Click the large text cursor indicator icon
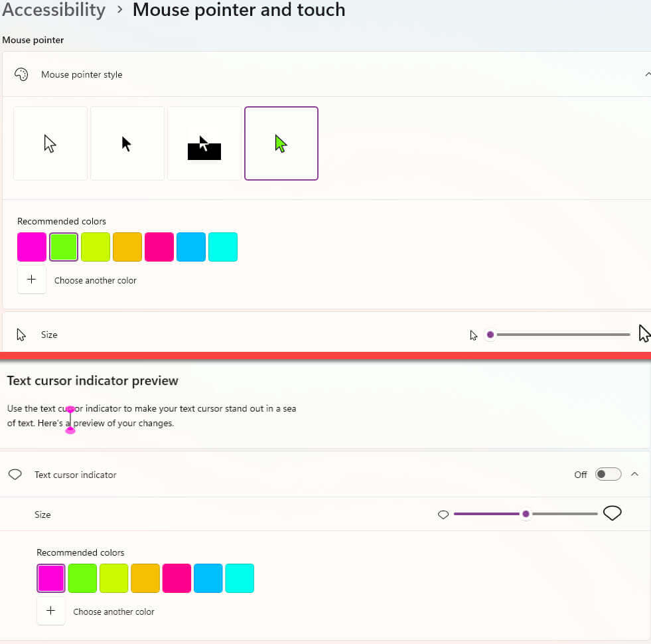 click(x=612, y=513)
